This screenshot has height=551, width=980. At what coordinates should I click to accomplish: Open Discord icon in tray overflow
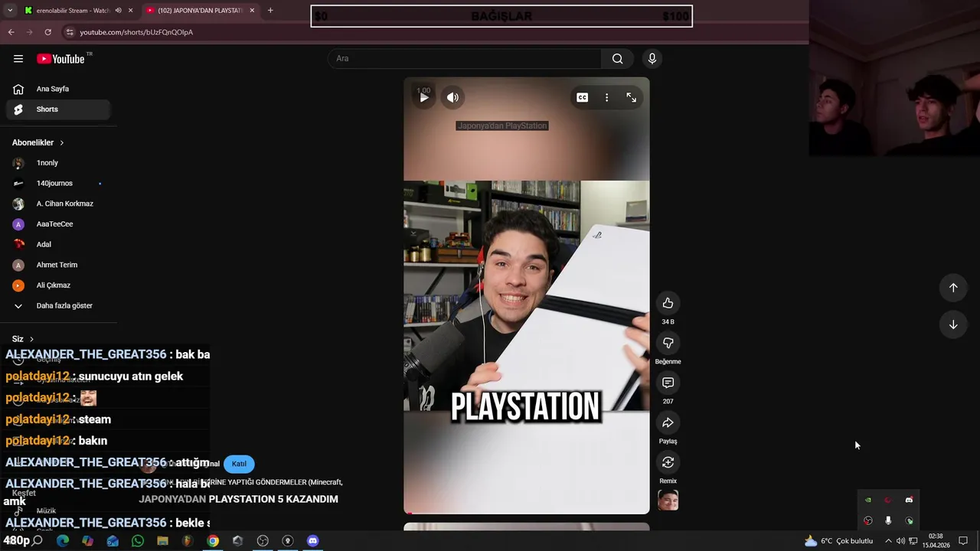(x=909, y=500)
